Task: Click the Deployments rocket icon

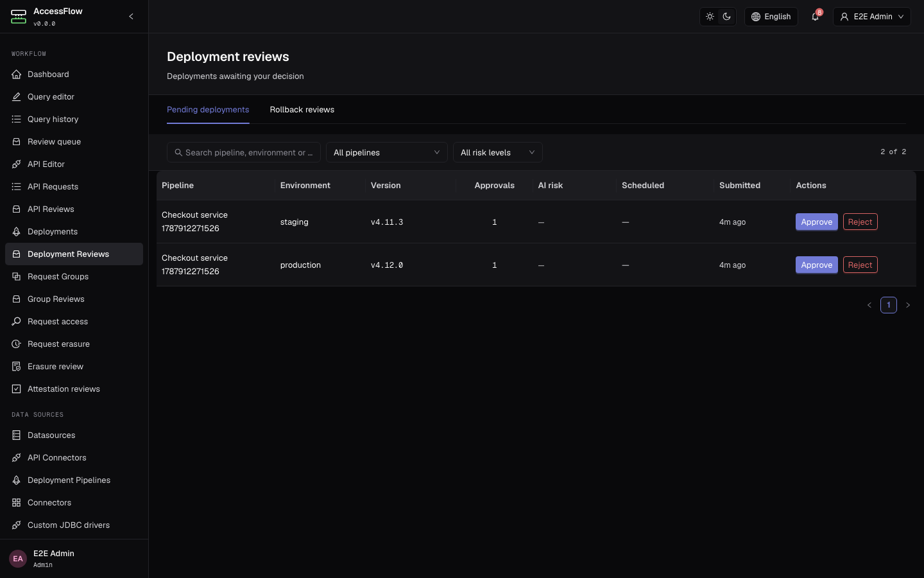Action: pos(17,232)
